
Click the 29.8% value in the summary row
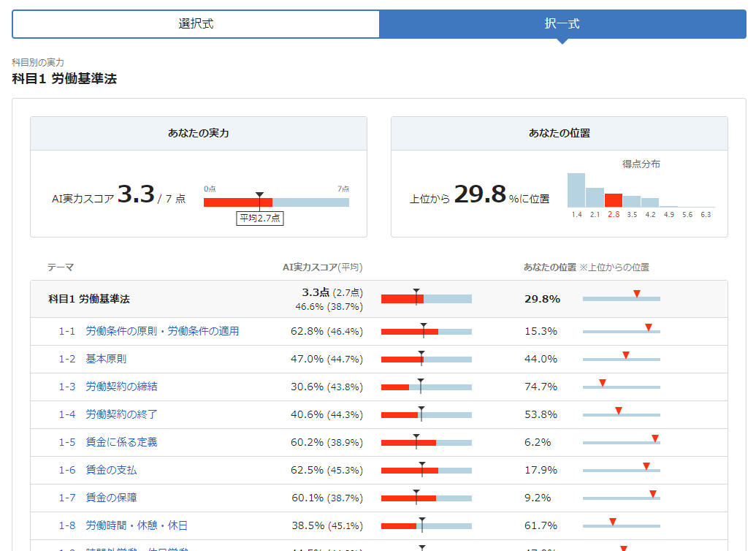(543, 299)
